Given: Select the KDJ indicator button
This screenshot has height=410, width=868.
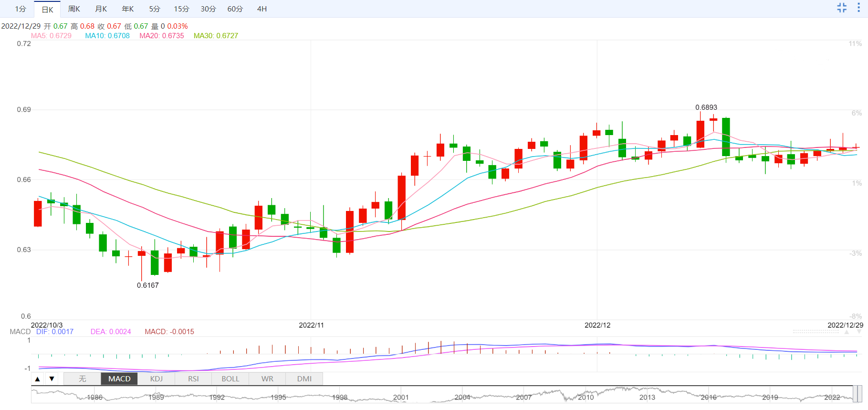Looking at the screenshot, I should (x=157, y=379).
